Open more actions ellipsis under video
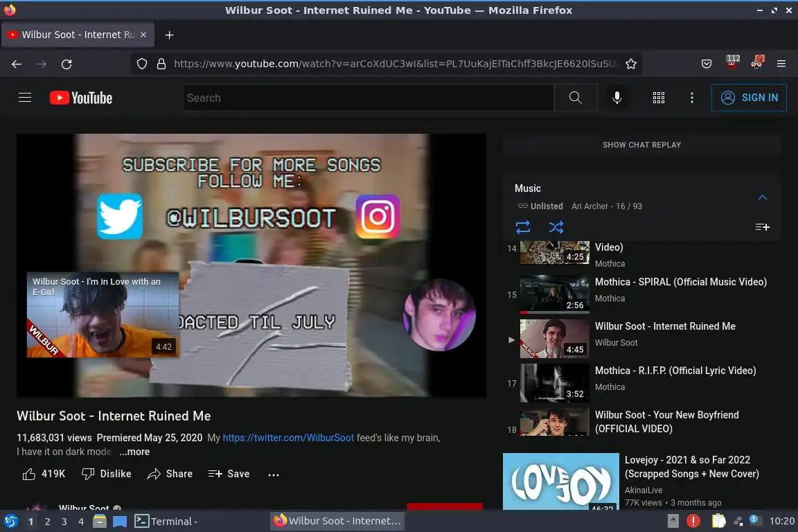The height and width of the screenshot is (532, 798). [x=274, y=475]
